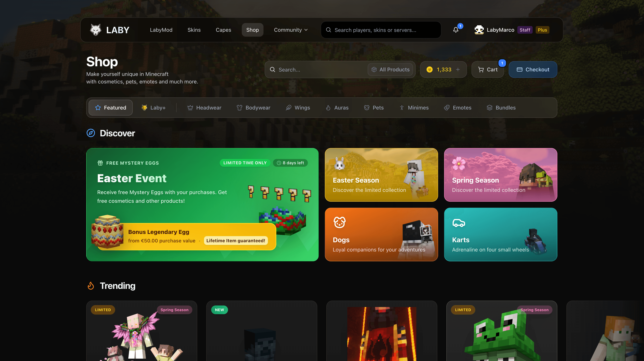Screen dimensions: 644x361
Task: Click the bunny icon on the Easter Season card
Action: pyautogui.click(x=340, y=164)
